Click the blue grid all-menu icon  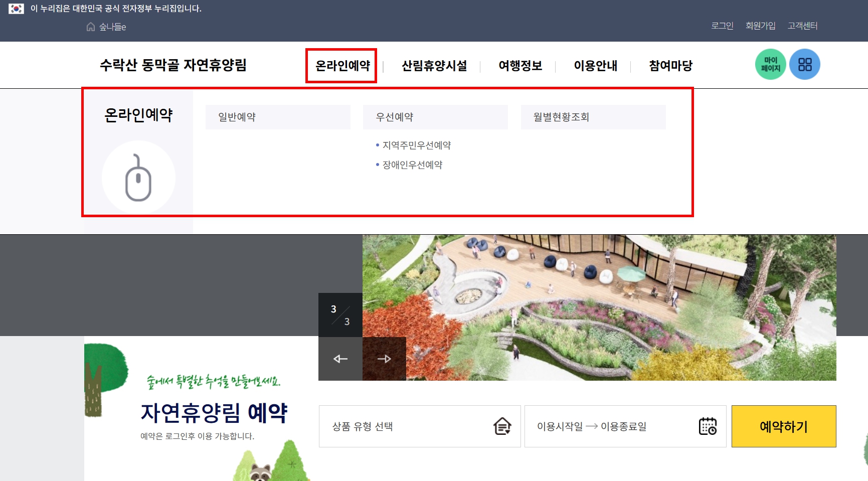[x=805, y=64]
